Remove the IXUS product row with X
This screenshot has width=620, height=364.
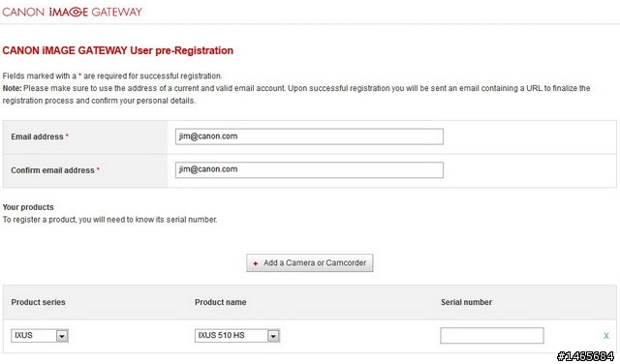click(x=606, y=336)
